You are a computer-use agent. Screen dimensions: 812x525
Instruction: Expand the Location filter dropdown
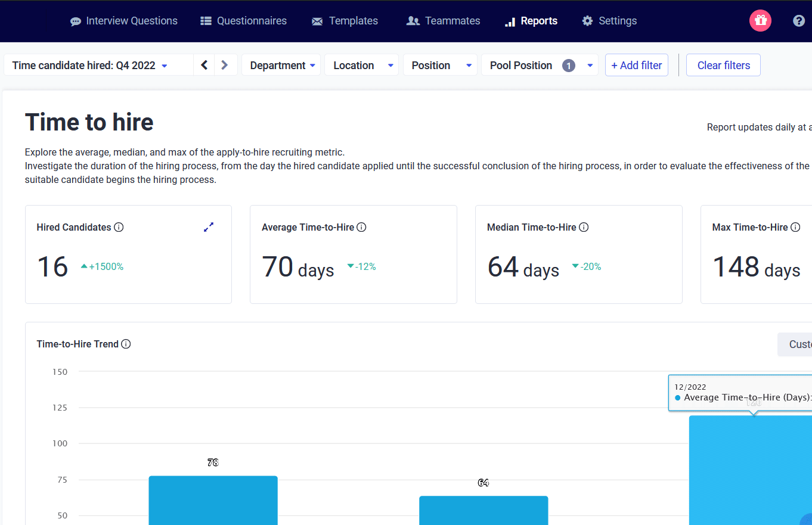(361, 65)
